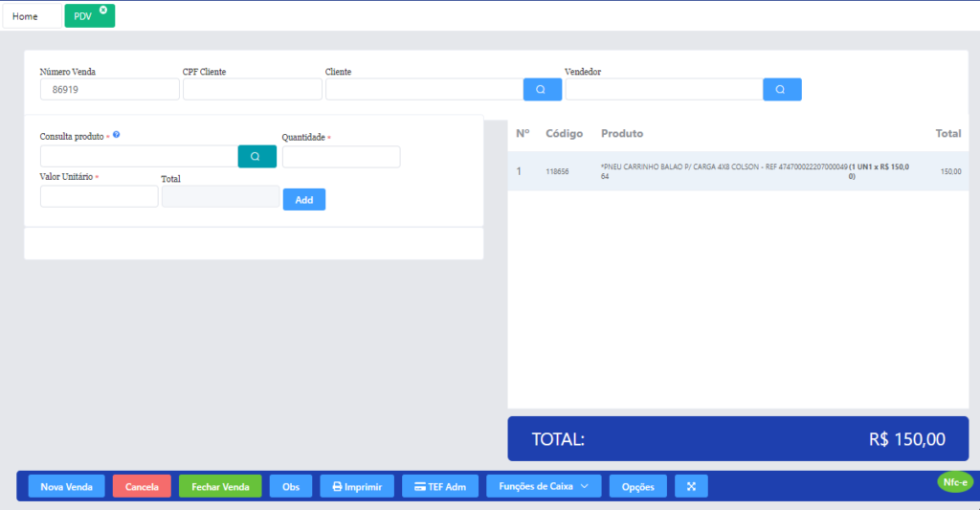Click the fullscreen expand icon button
The width and height of the screenshot is (980, 510).
pyautogui.click(x=691, y=486)
